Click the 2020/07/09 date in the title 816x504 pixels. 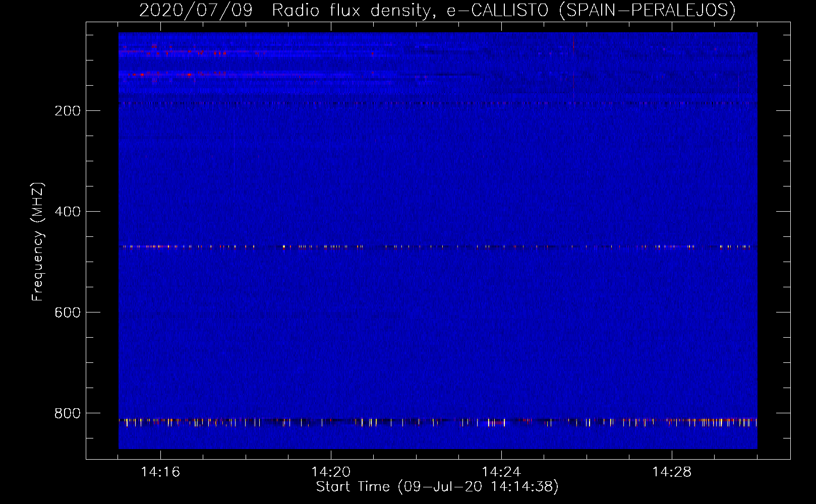coord(196,10)
